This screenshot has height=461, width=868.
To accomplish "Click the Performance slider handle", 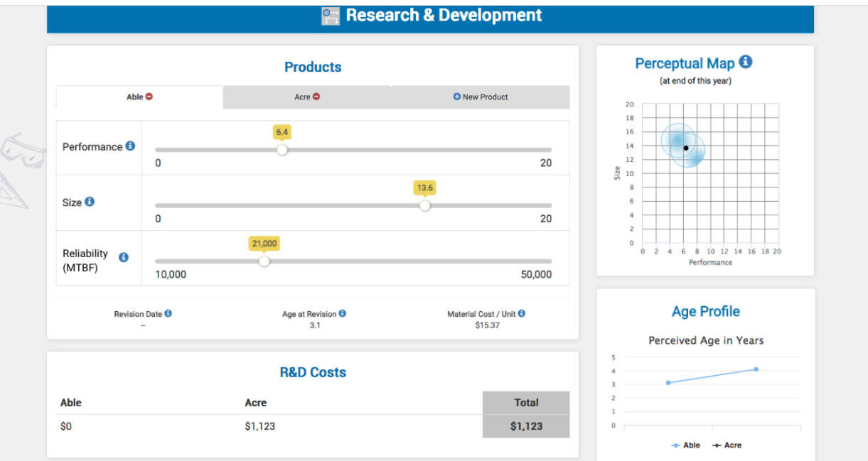I will click(x=282, y=150).
